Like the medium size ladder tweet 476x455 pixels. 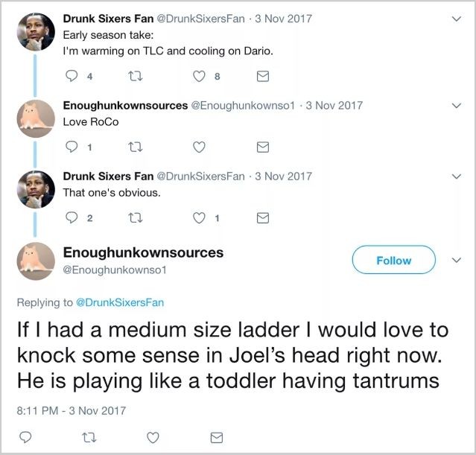[153, 438]
